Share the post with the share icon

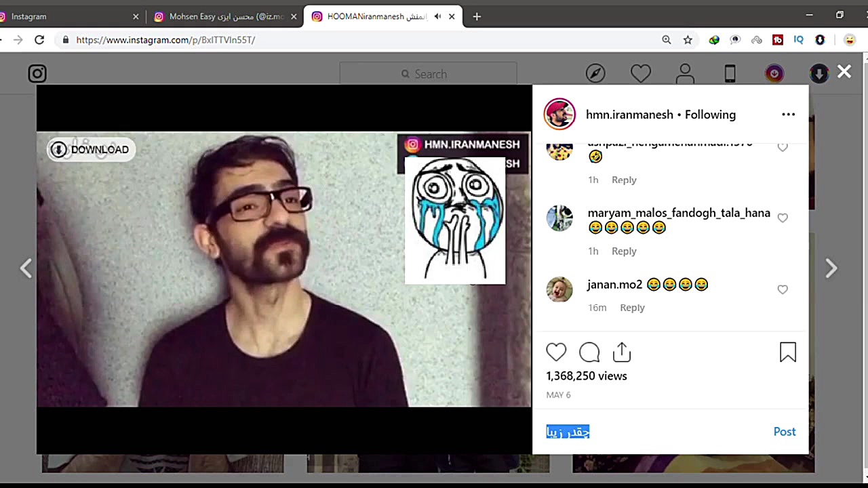pyautogui.click(x=622, y=352)
